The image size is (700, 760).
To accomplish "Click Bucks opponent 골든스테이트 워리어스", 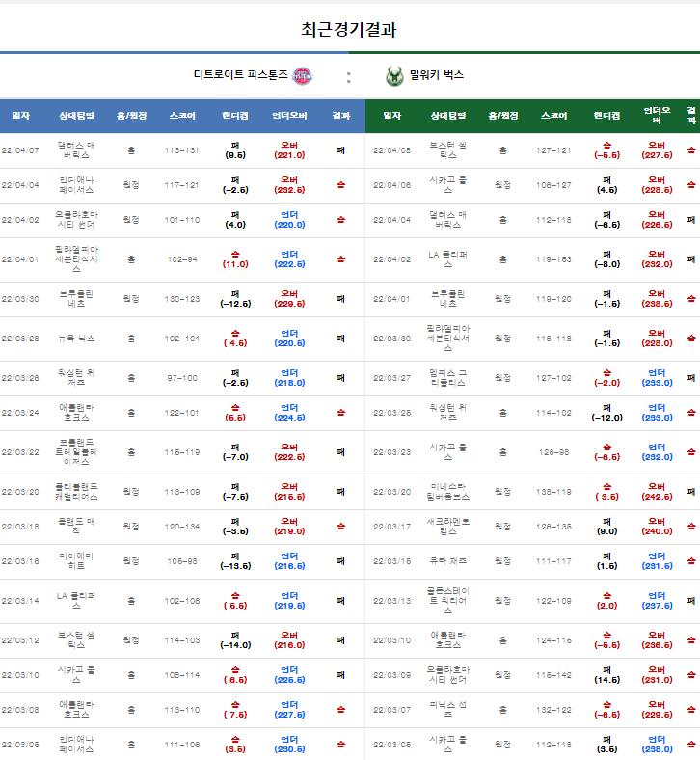I will pyautogui.click(x=447, y=601).
